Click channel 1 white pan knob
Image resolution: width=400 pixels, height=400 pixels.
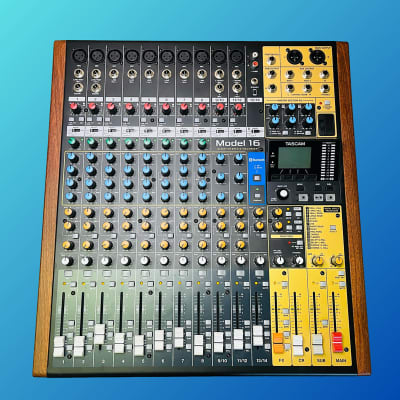pos(66,261)
